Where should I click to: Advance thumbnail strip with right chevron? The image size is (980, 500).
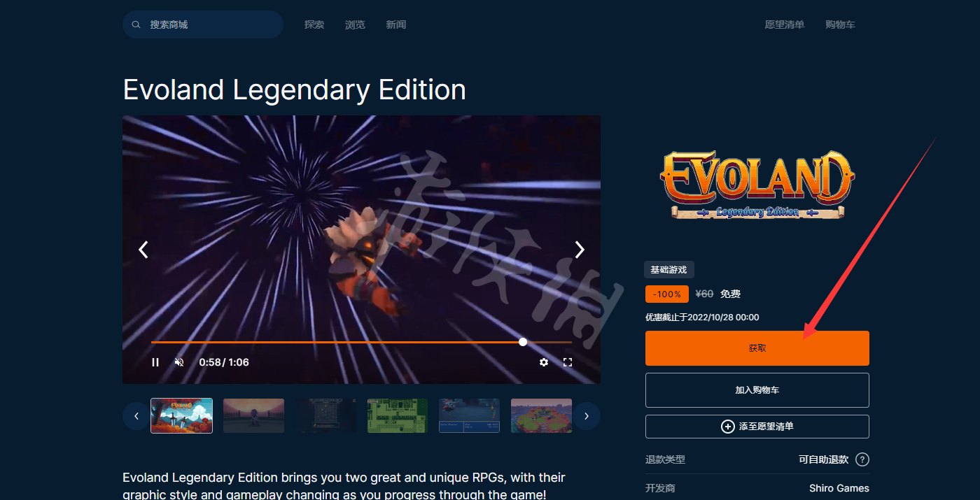click(x=587, y=416)
